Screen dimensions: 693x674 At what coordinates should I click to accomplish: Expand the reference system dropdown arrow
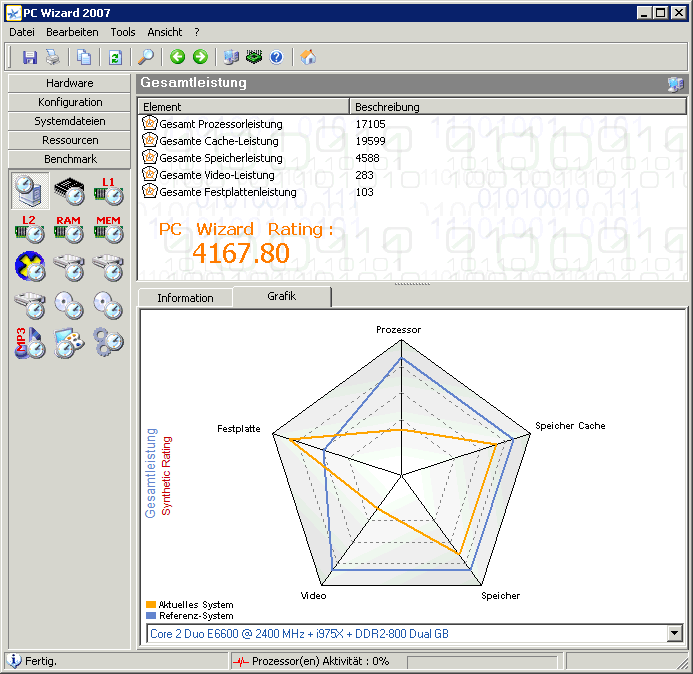674,633
